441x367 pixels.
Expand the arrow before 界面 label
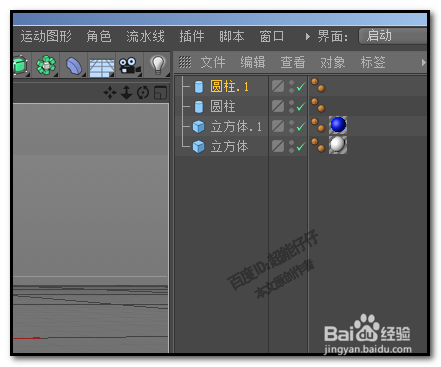(x=308, y=36)
